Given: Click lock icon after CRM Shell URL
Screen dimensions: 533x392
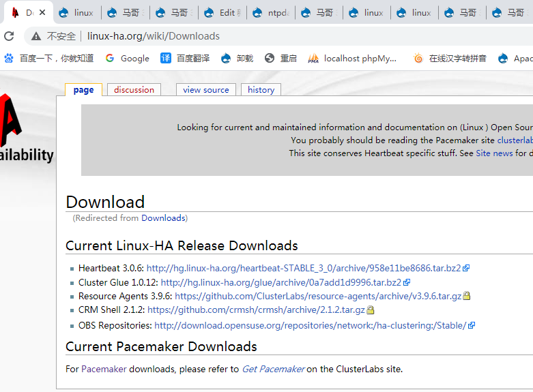Looking at the screenshot, I should tap(370, 310).
